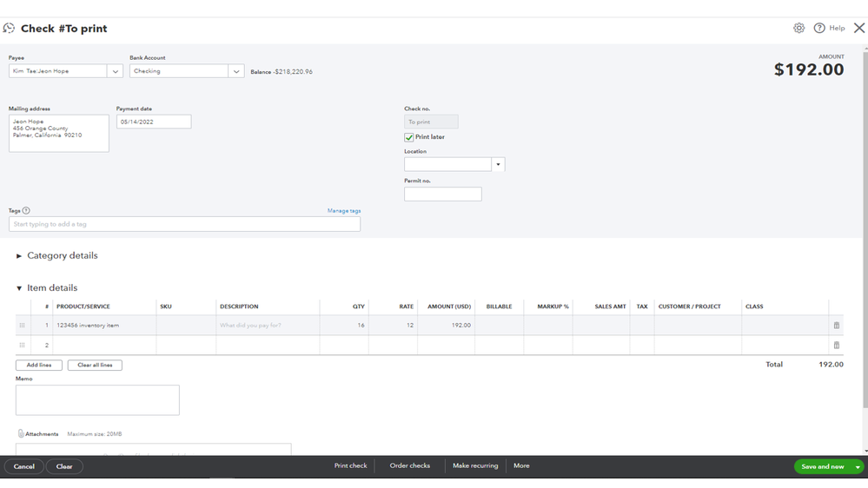Click the QTY value 16

[x=361, y=326]
